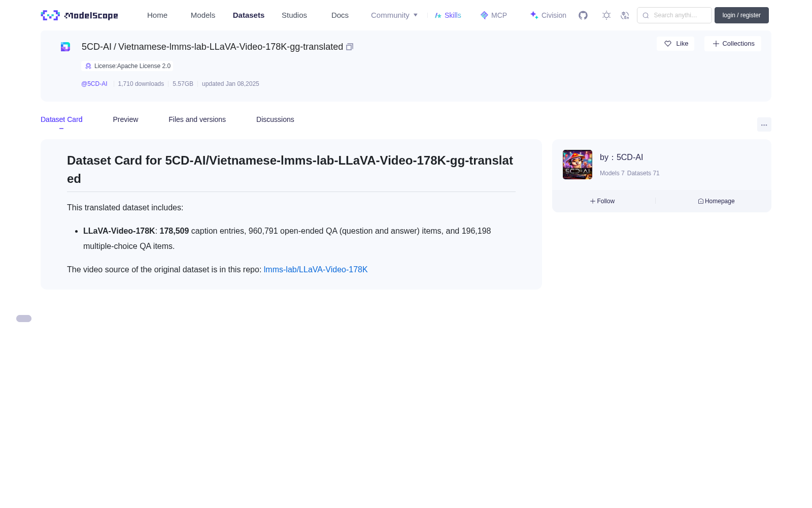Click the search magnifier icon
Image resolution: width=812 pixels, height=508 pixels.
pos(646,15)
